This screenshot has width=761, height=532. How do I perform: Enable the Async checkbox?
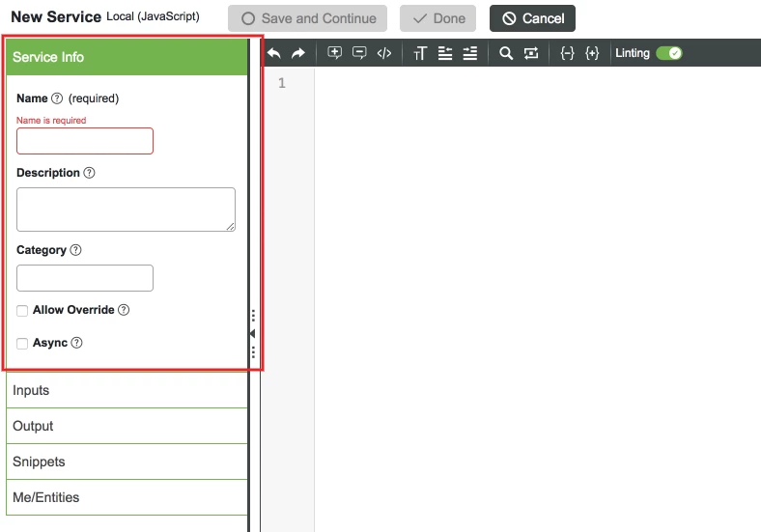coord(22,344)
